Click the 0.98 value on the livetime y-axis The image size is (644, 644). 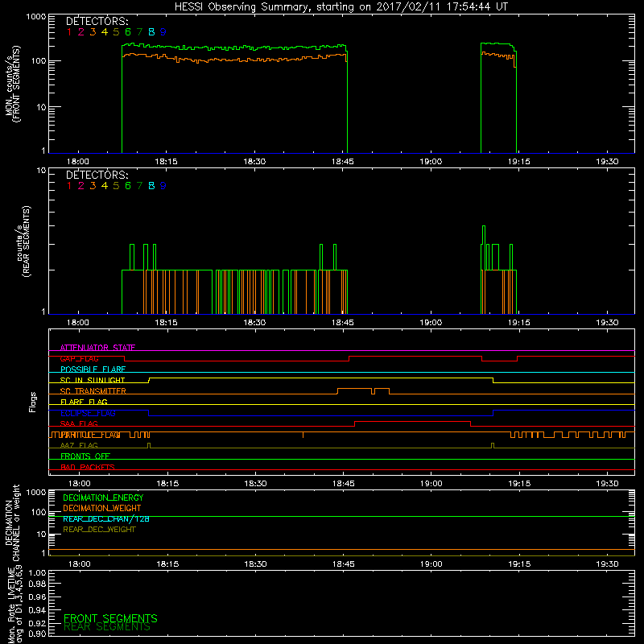pos(37,584)
